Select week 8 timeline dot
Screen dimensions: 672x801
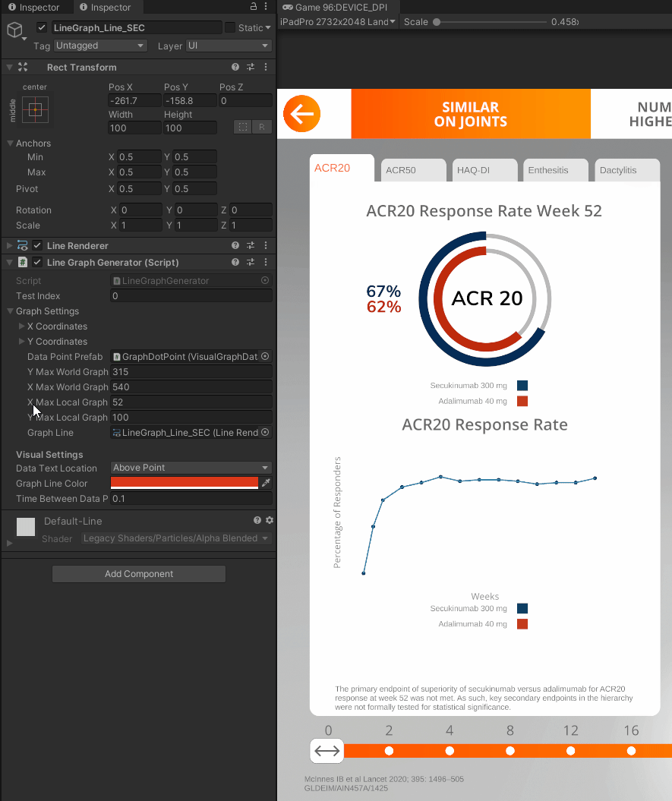[510, 750]
